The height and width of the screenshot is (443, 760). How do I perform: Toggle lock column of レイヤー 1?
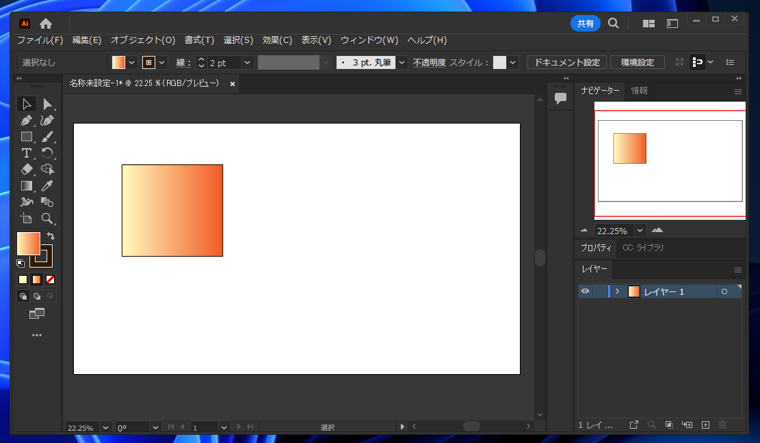[x=600, y=291]
